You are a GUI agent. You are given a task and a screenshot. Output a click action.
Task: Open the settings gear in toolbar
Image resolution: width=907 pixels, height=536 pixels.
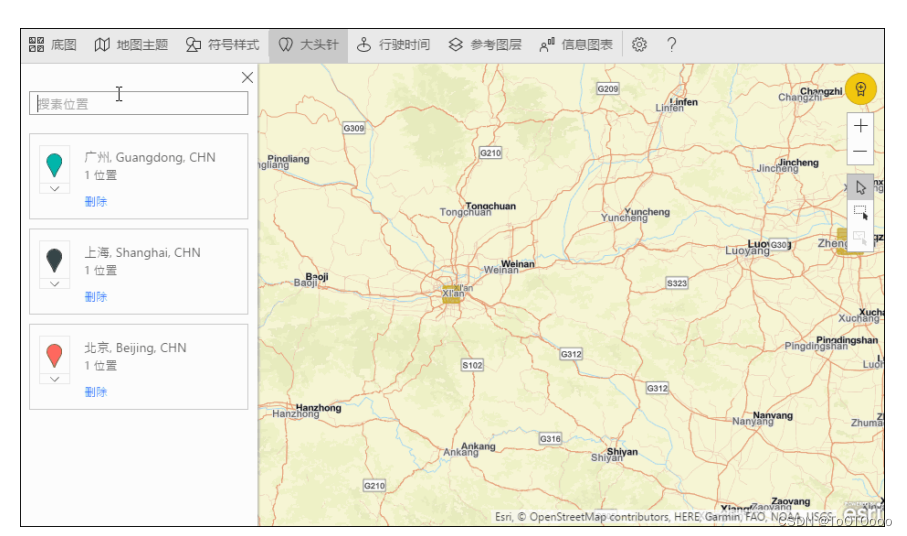point(639,45)
